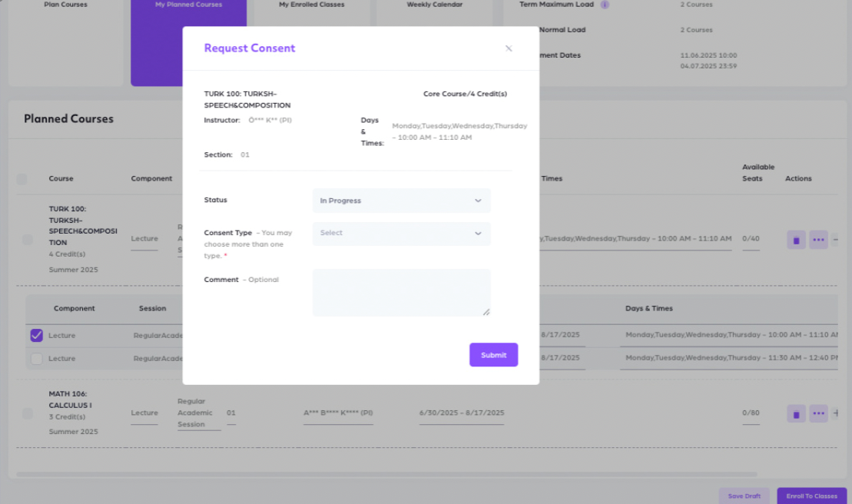Screen dimensions: 852x504
Task: Click inside the optional Comment text box
Action: click(401, 293)
